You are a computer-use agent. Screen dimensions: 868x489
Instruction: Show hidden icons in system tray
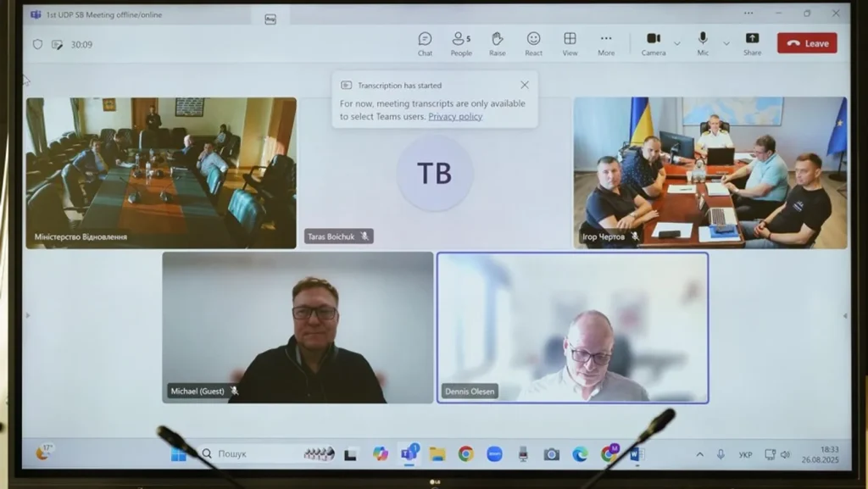pos(699,454)
